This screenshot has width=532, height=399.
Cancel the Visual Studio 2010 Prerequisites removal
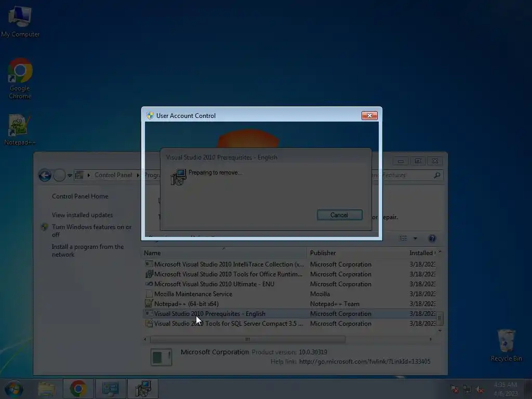coord(339,215)
